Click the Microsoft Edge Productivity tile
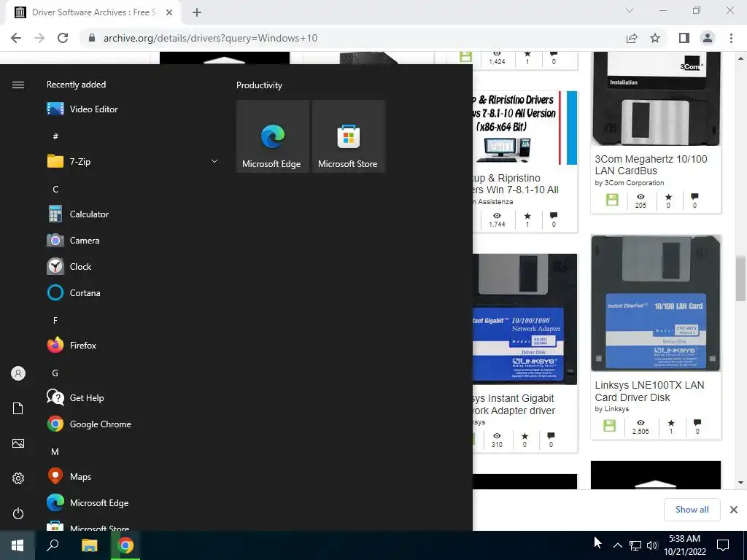Image resolution: width=747 pixels, height=560 pixels. tap(273, 136)
